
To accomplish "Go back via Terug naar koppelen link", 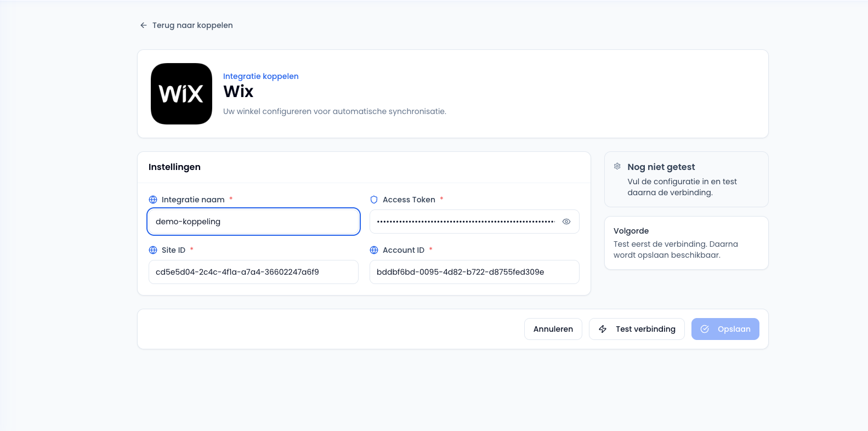I will 186,25.
